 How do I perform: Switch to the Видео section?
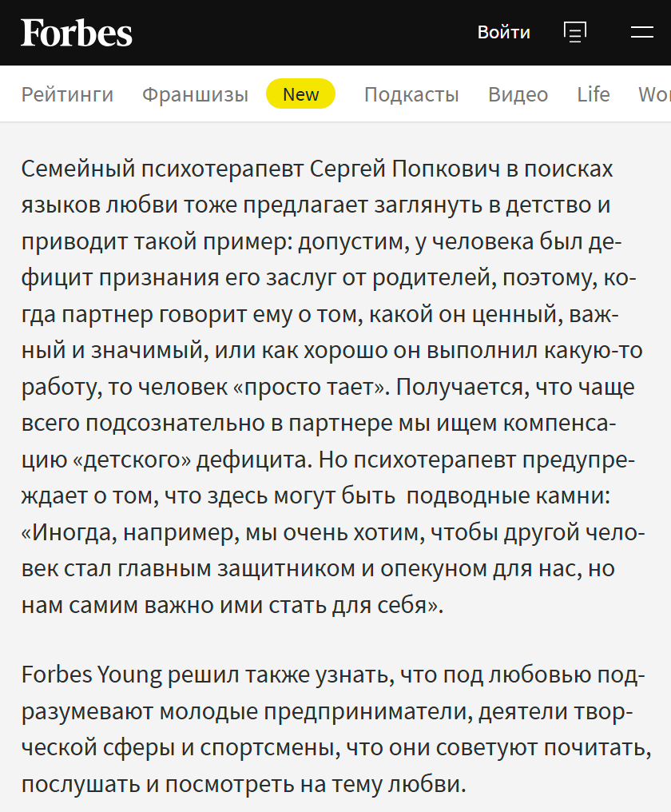point(518,94)
